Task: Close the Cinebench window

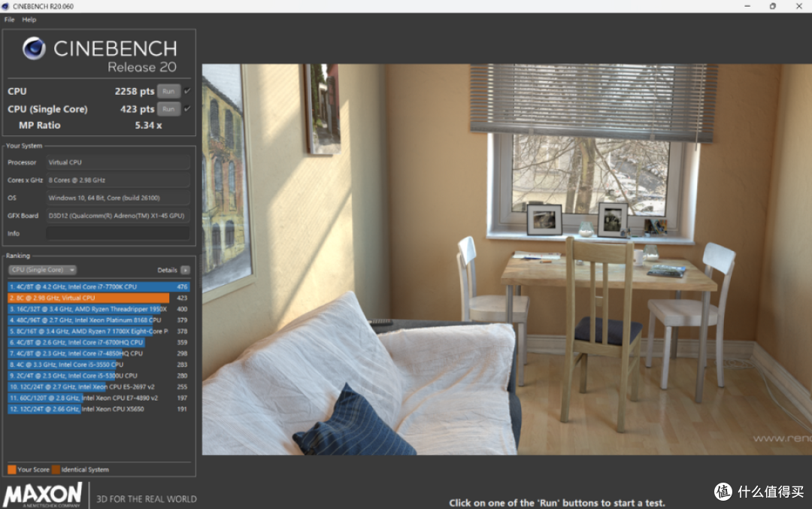Action: tap(798, 6)
